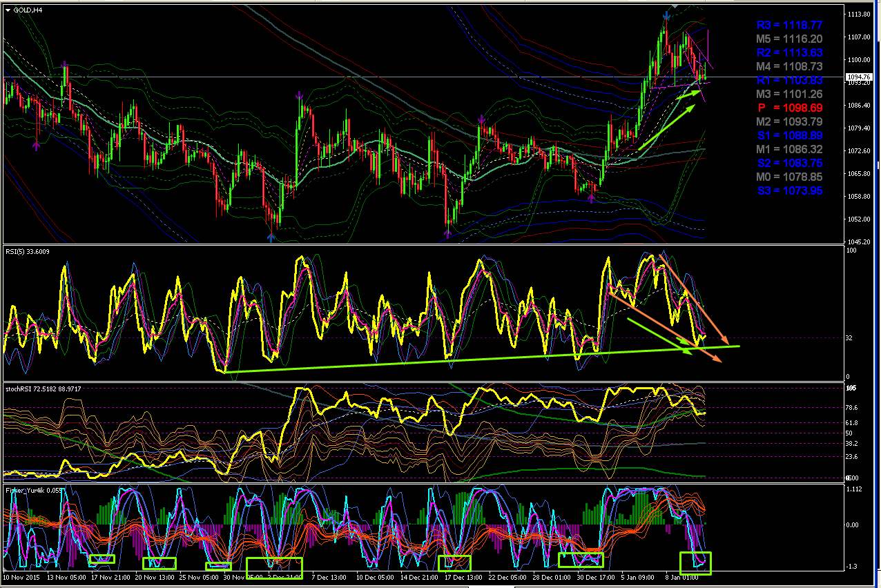Click the time axis label 28 Dec 01:00

551,576
